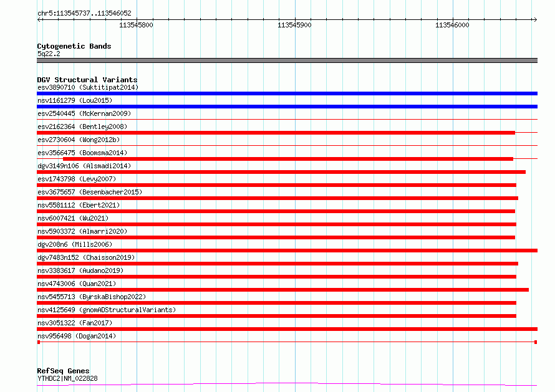Select red bar under dgv7483n152
Image resolution: width=555 pixels, height=392 pixels.
click(x=277, y=264)
